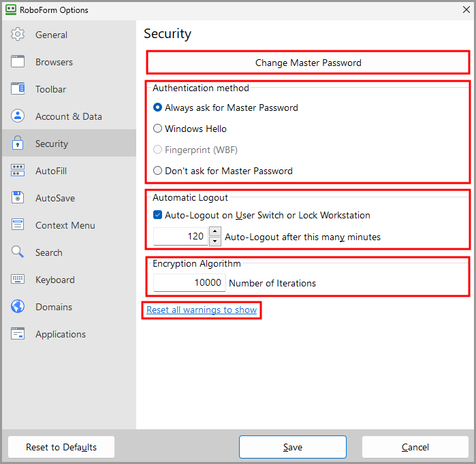
Task: Click the Search magnifier icon
Action: point(17,252)
